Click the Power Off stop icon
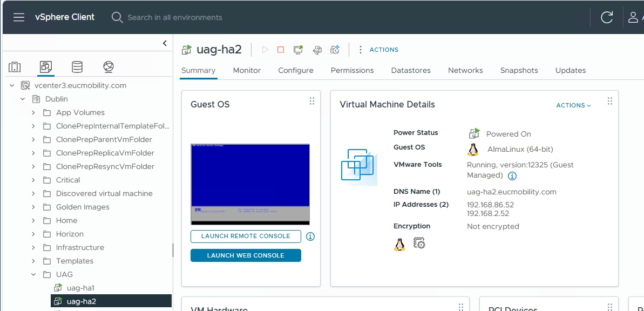This screenshot has height=311, width=644. point(281,50)
